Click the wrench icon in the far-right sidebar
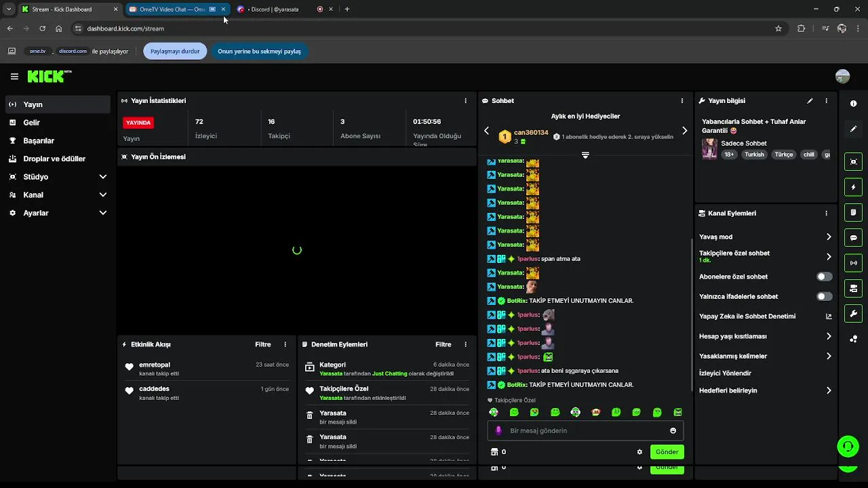Screen dimensions: 868x488 [853, 314]
